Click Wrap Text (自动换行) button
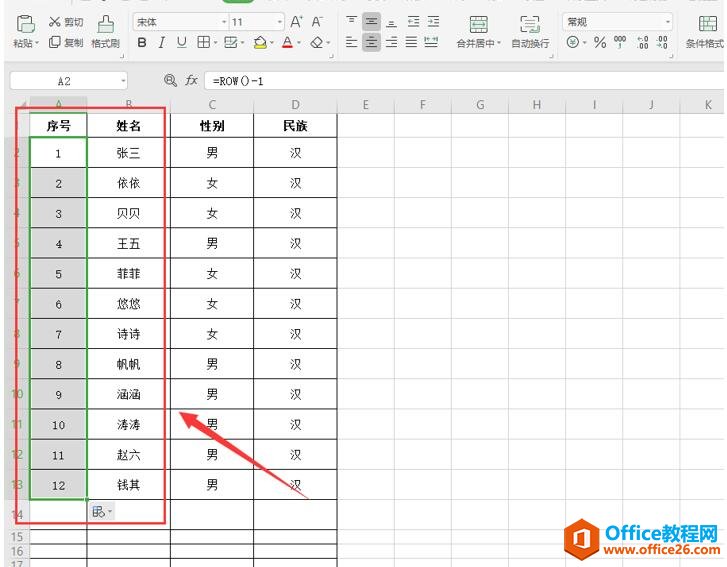The height and width of the screenshot is (567, 727). [x=530, y=32]
